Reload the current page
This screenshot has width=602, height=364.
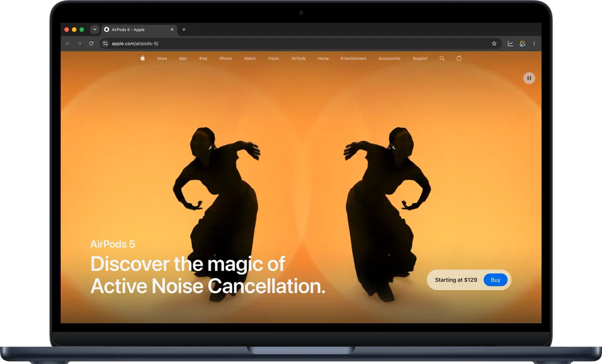click(x=91, y=44)
